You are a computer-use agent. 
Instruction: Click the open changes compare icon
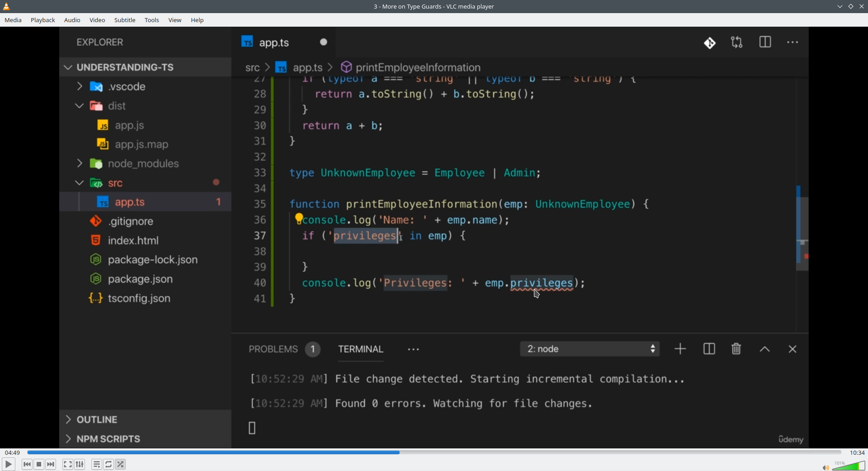(737, 42)
